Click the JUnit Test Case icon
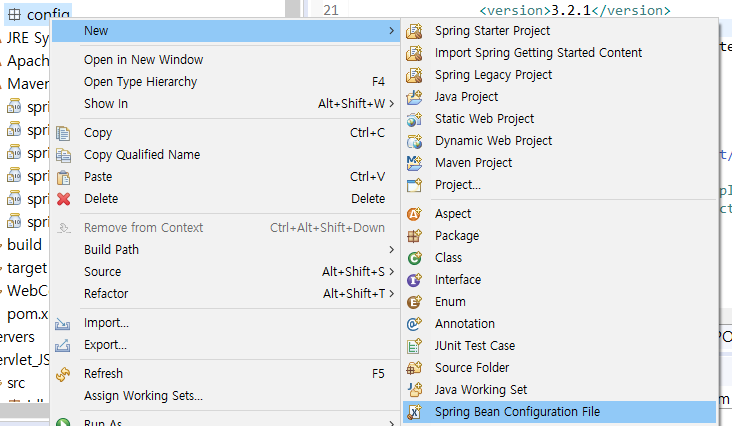732x426 pixels. point(414,346)
